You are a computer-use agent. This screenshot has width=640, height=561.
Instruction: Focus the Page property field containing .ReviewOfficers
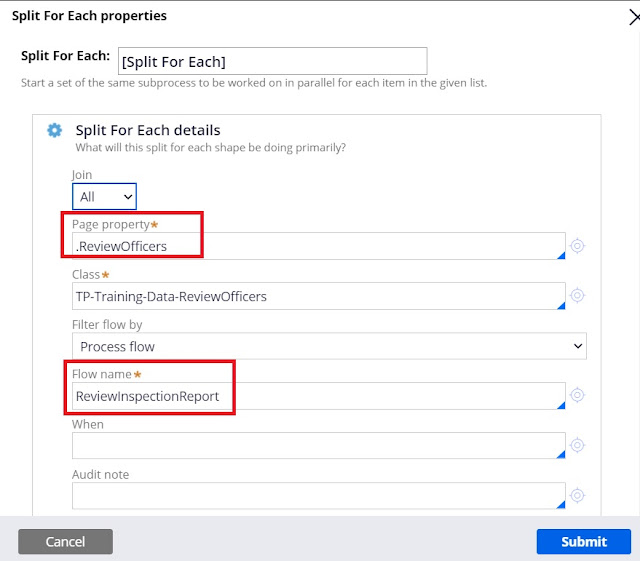(318, 246)
